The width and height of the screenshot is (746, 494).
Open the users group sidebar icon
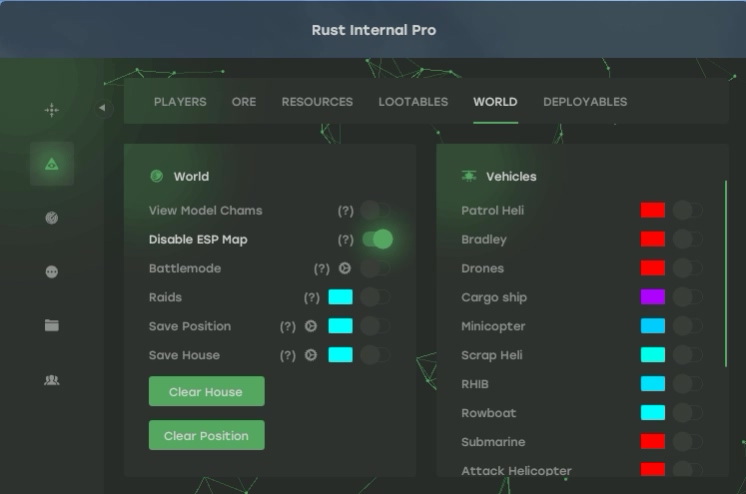coord(51,380)
